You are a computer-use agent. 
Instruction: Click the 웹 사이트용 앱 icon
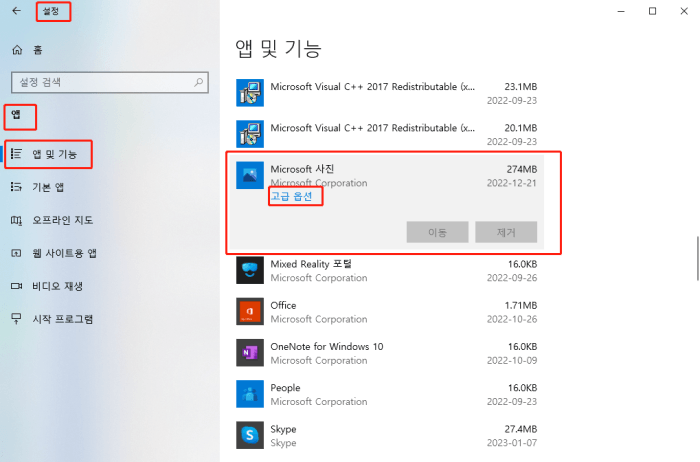pyautogui.click(x=17, y=253)
